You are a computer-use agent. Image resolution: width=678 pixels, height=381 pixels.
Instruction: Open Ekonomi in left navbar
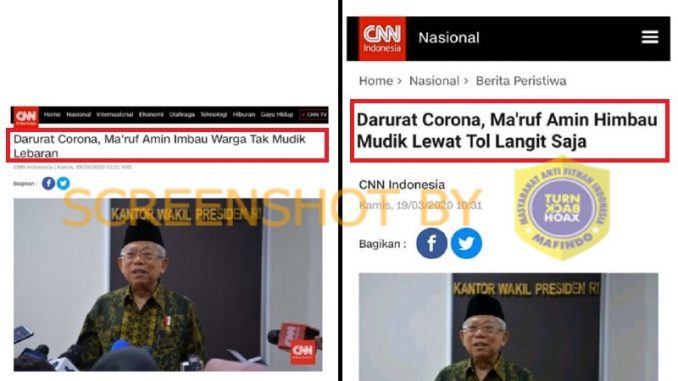point(151,115)
